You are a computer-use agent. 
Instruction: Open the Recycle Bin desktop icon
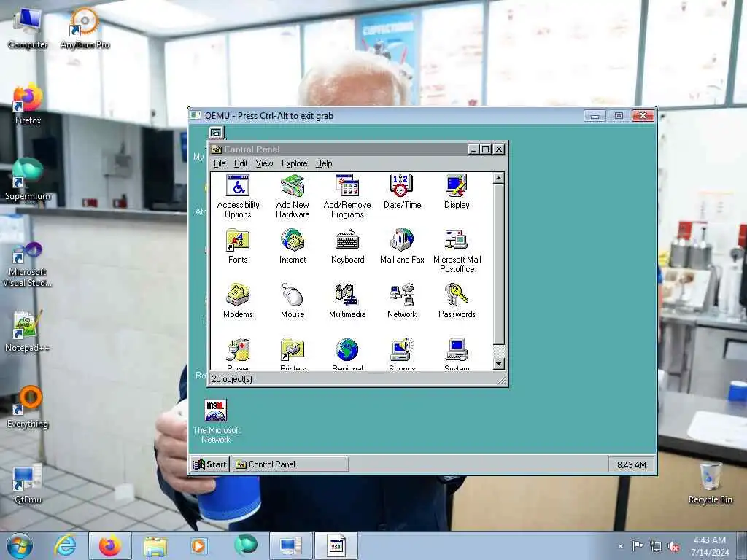711,483
